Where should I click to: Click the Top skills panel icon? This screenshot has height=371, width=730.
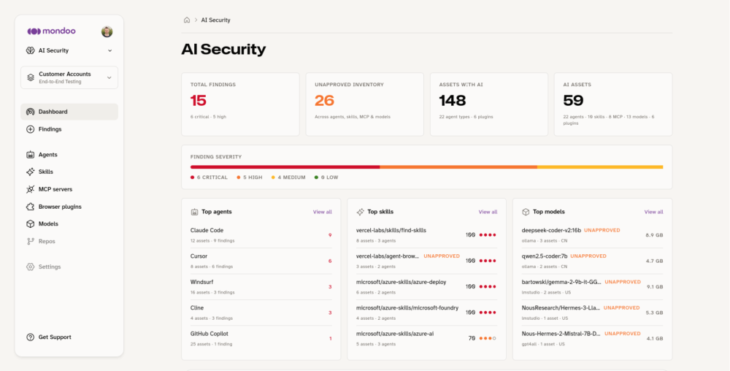pos(360,212)
